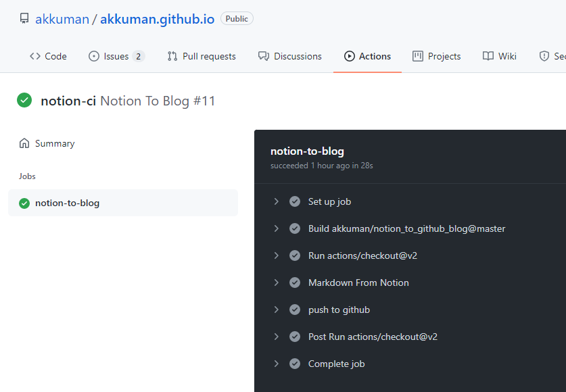Screen dimensions: 566x392
Task: Expand the push to github step
Action: coord(276,310)
